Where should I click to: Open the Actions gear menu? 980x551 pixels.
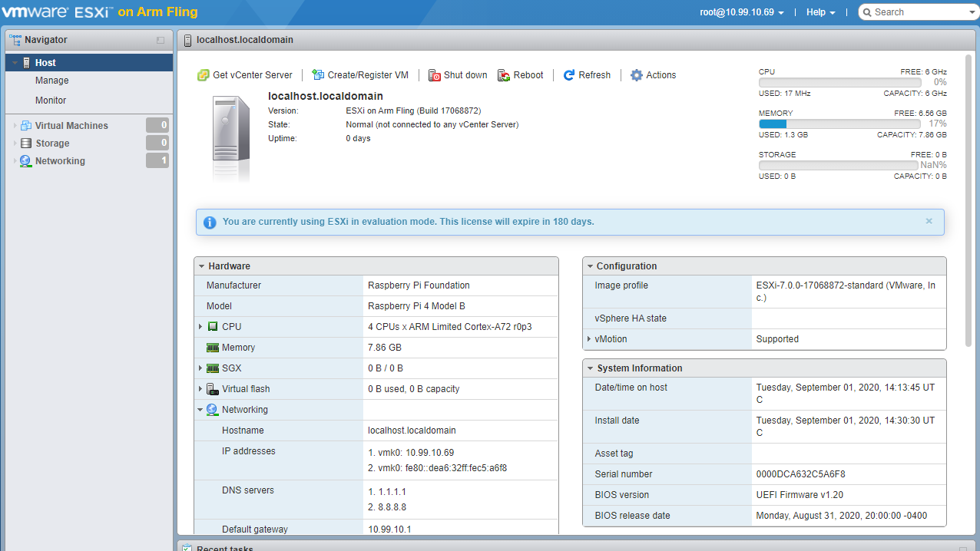point(637,75)
